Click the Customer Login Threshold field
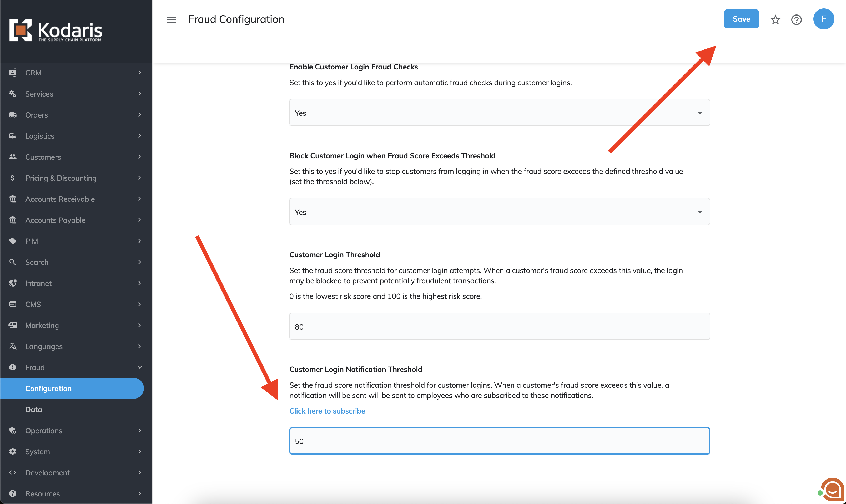The width and height of the screenshot is (846, 504). [499, 326]
